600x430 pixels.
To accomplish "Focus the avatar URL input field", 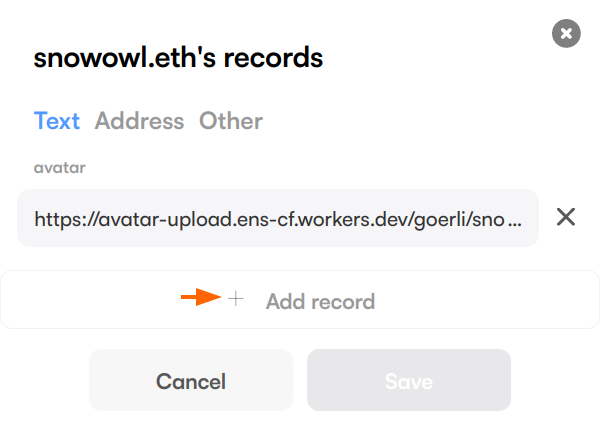I will 277,218.
